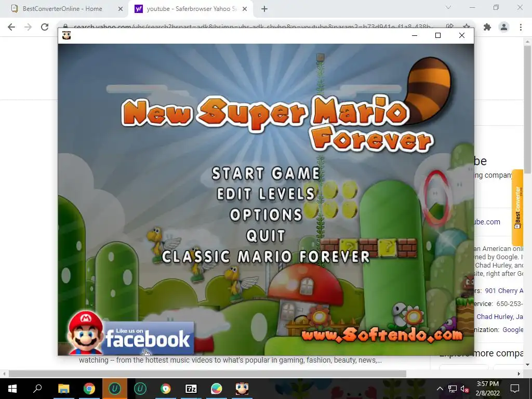The width and height of the screenshot is (532, 399).
Task: Open the 901 Cherry A address link
Action: pyautogui.click(x=504, y=291)
